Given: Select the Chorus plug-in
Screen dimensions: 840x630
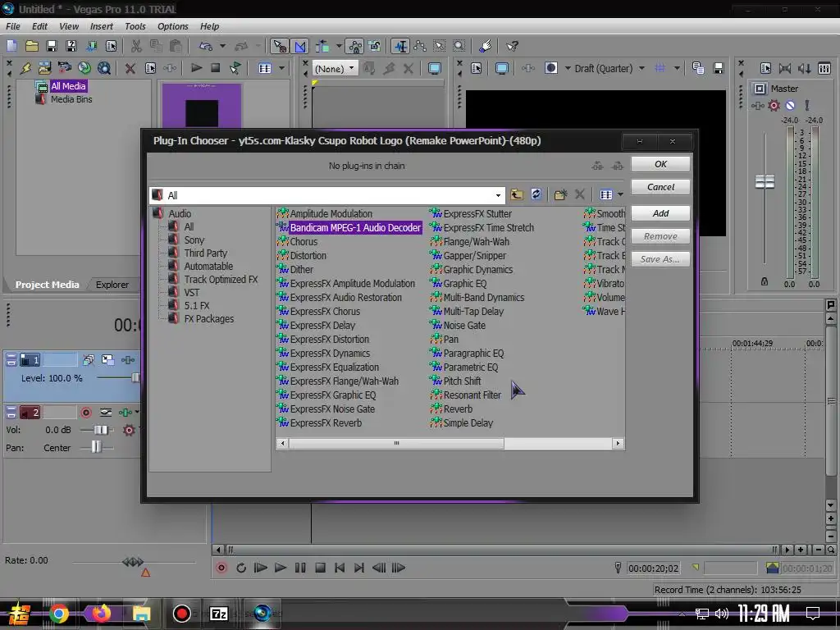Looking at the screenshot, I should [x=304, y=242].
